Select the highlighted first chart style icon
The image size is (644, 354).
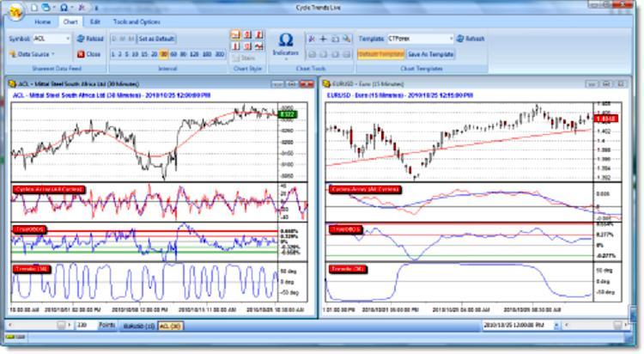click(236, 34)
